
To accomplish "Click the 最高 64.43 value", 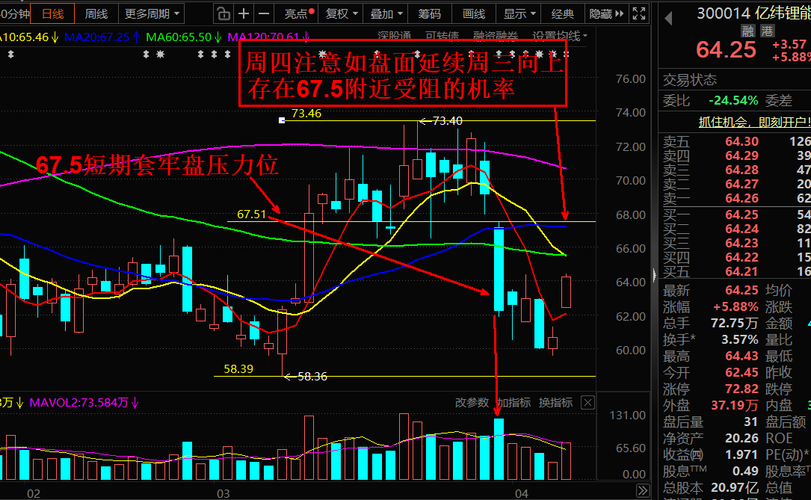I will (742, 356).
